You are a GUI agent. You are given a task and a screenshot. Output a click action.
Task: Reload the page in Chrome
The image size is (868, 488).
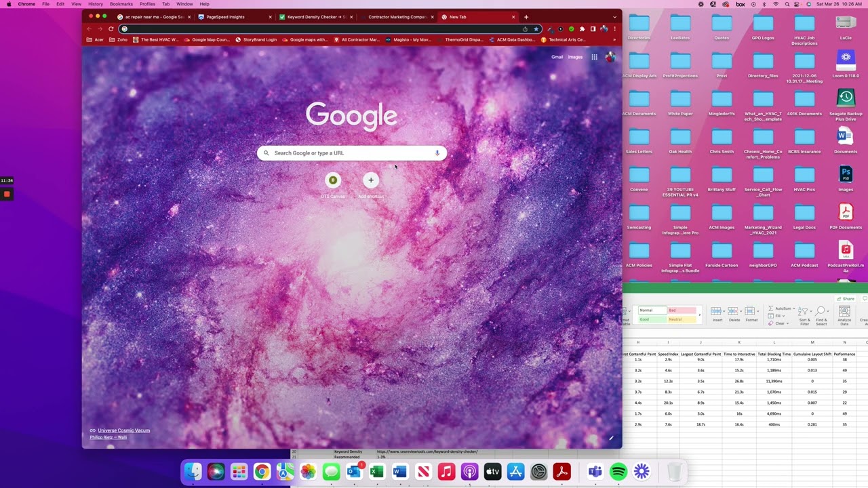tap(111, 29)
